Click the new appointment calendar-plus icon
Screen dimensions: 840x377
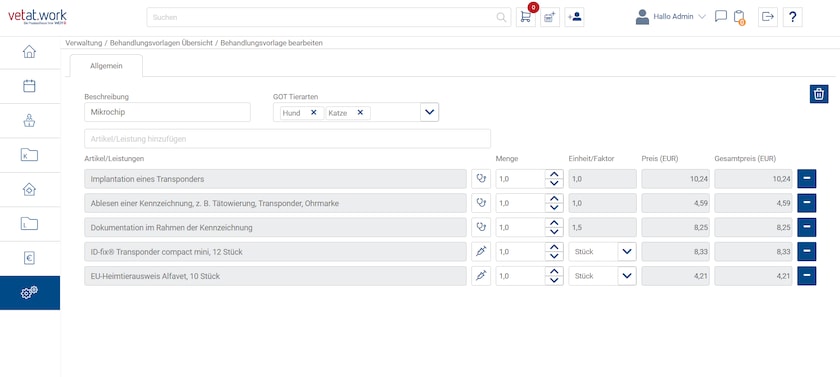point(550,17)
